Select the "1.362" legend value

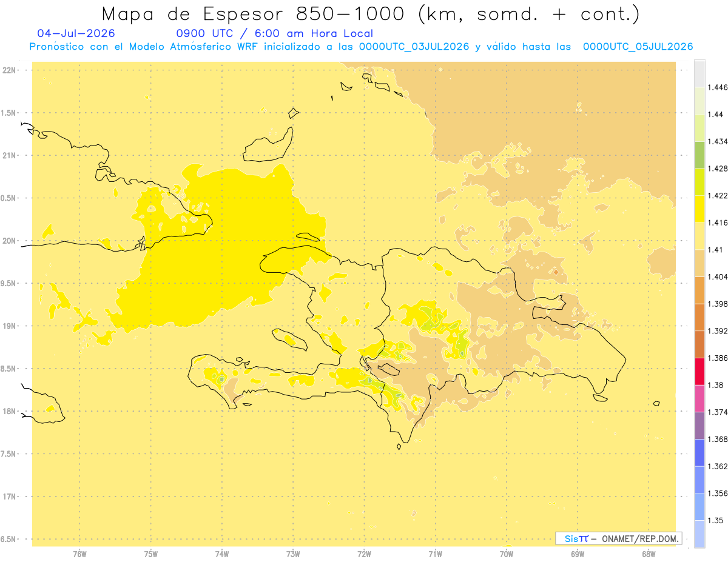pyautogui.click(x=718, y=466)
